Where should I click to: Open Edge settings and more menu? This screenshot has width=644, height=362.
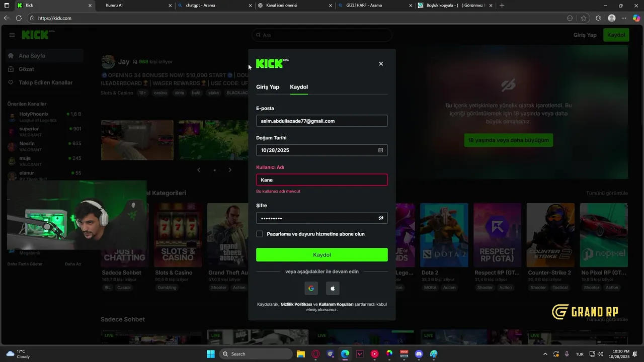point(624,18)
